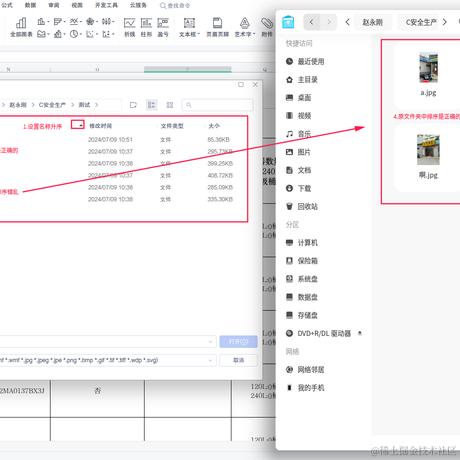Screen dimensions: 460x460
Task: Open DVD+R/DL 驱动器 drive entry
Action: 318,333
